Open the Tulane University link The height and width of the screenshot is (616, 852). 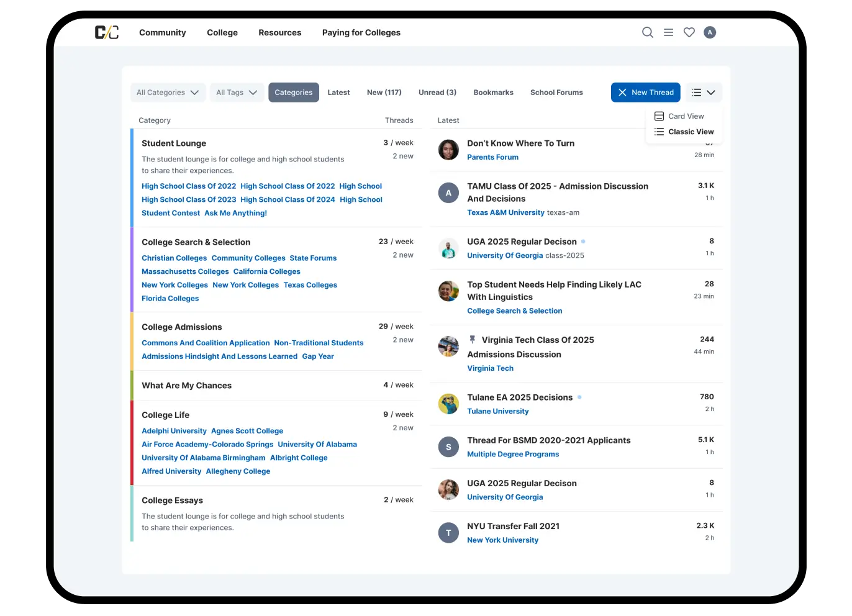(x=497, y=411)
